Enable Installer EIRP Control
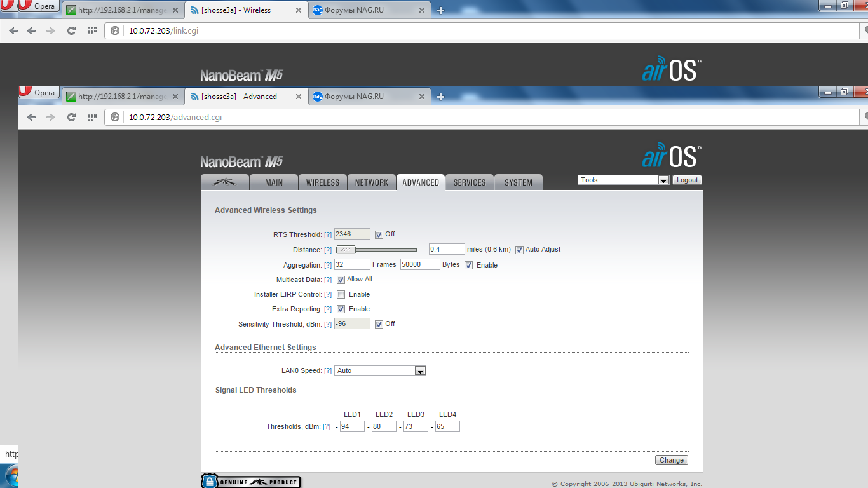 click(341, 294)
